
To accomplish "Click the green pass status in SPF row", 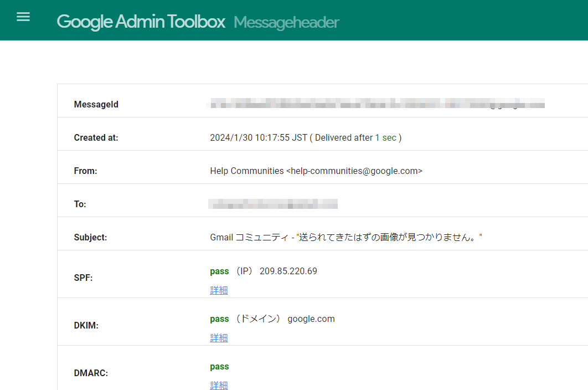I will (219, 271).
